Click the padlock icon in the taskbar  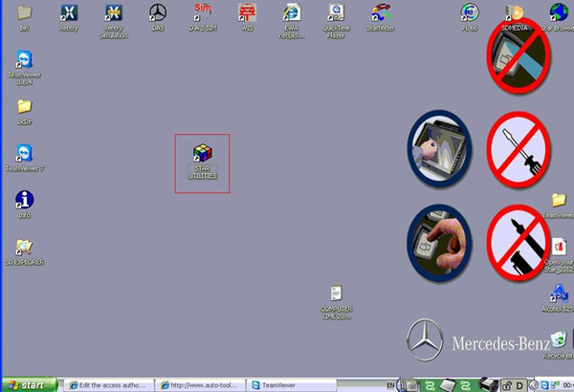pyautogui.click(x=507, y=385)
